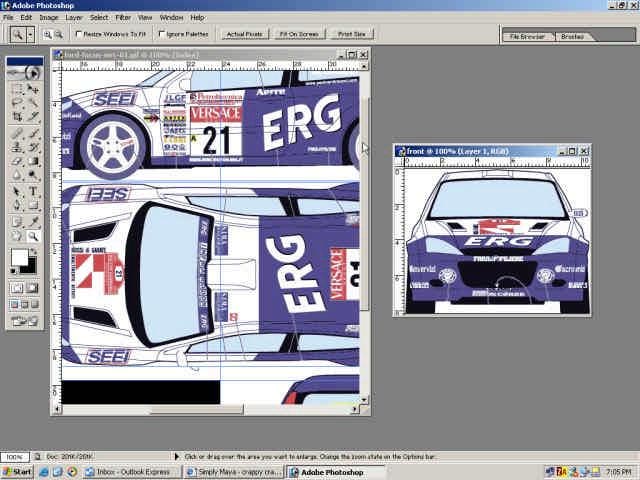
Task: Pick the Move tool in the toolbox
Action: coord(33,88)
